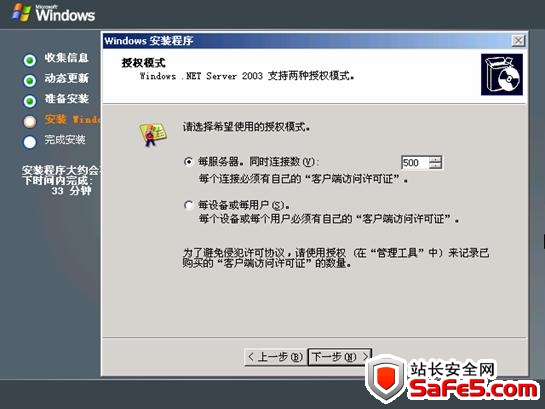Click the green bullet beside 准备安装
Screen dimensions: 545x409
(x=30, y=101)
